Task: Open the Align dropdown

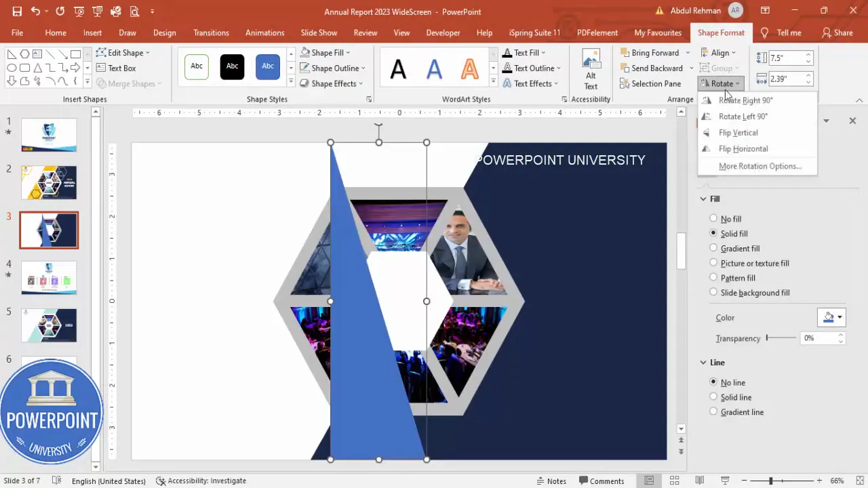Action: 718,52
